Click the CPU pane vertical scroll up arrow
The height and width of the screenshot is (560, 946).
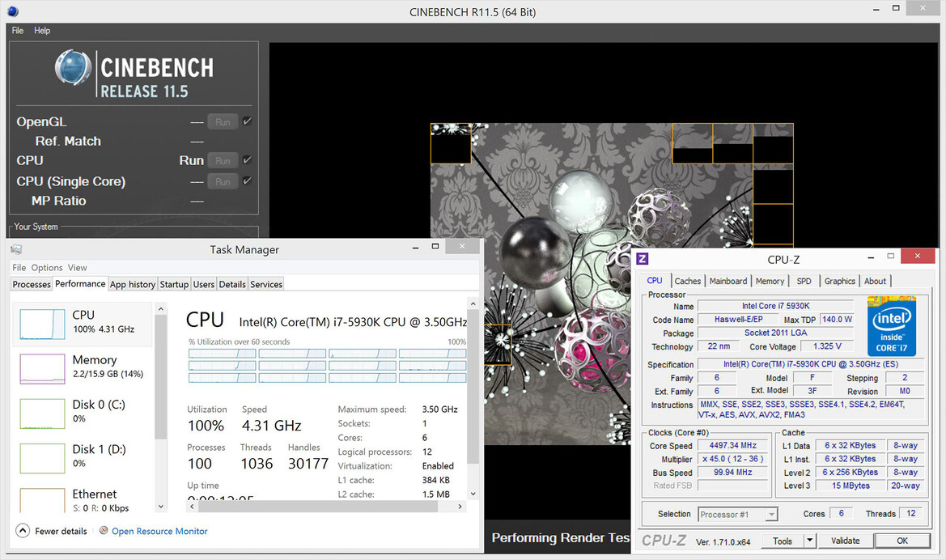pyautogui.click(x=473, y=303)
